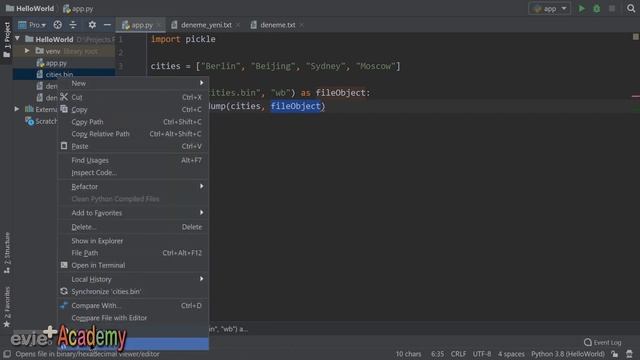
Task: Click the UTF-8 encoding indicator
Action: [482, 354]
